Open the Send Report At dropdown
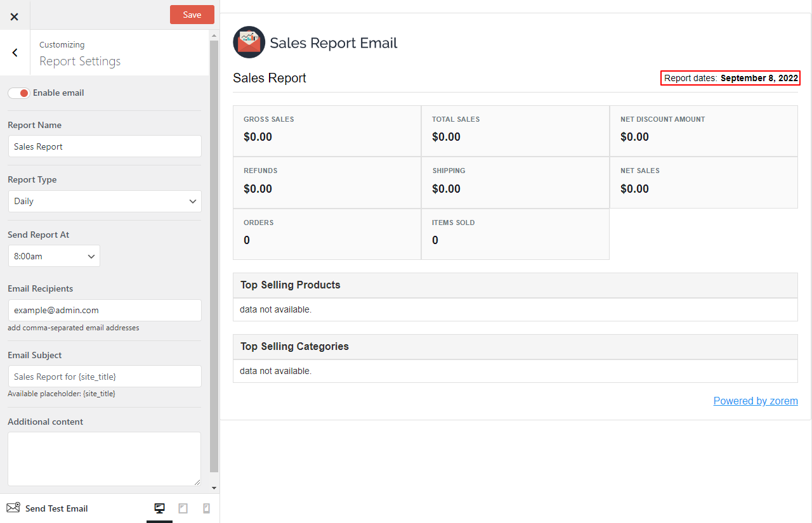The width and height of the screenshot is (812, 523). pyautogui.click(x=54, y=255)
